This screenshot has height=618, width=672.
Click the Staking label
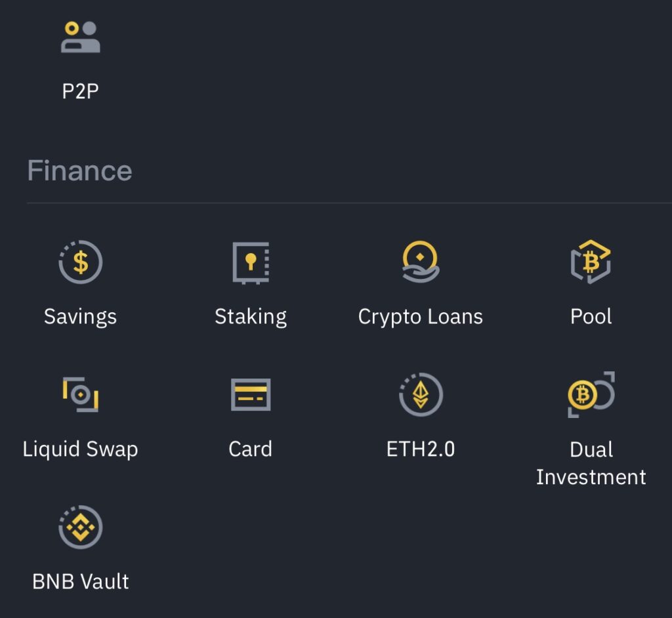click(x=251, y=317)
